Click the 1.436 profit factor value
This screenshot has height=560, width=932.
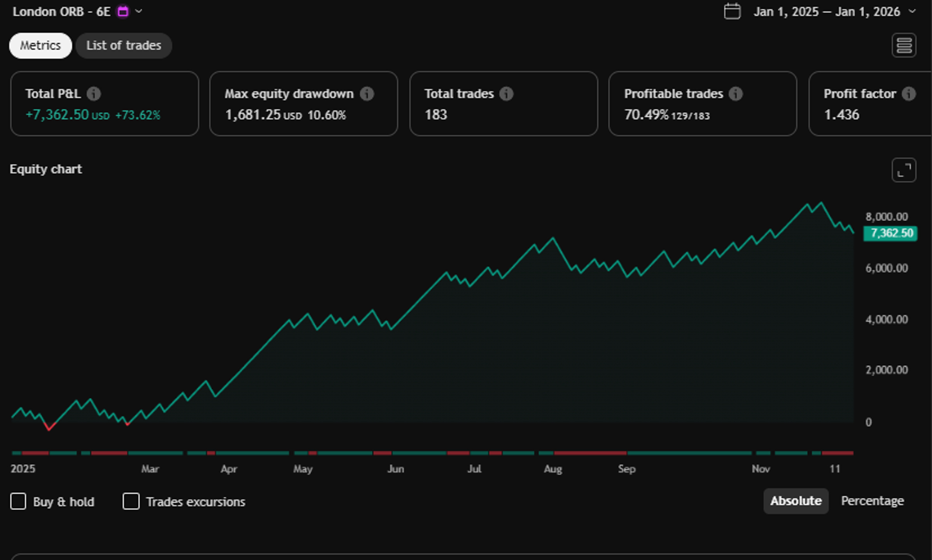(841, 115)
